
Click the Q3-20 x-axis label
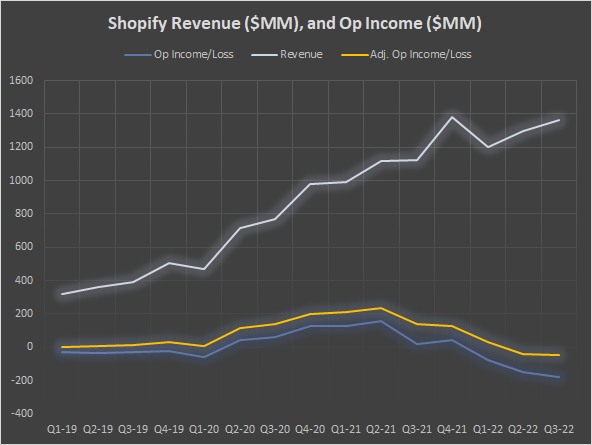point(275,430)
